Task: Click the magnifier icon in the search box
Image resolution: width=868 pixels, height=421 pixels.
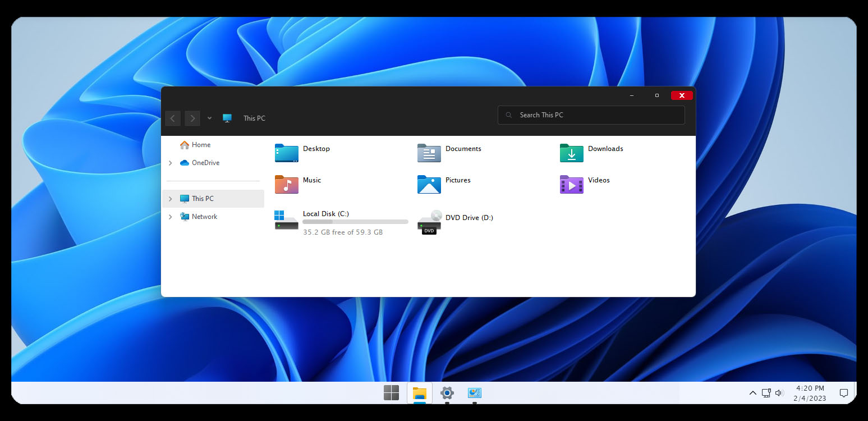Action: click(x=509, y=115)
